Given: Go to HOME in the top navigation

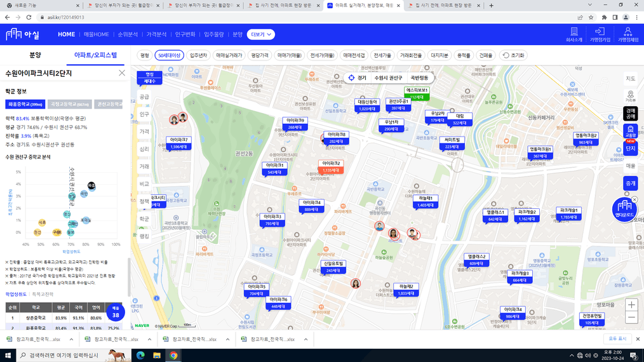Looking at the screenshot, I should [x=67, y=34].
